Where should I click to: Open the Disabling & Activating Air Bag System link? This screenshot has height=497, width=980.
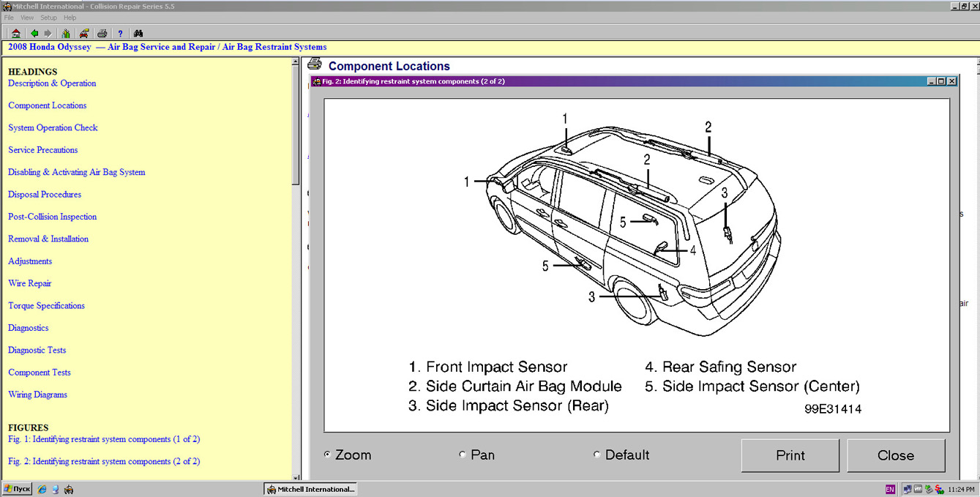point(76,172)
